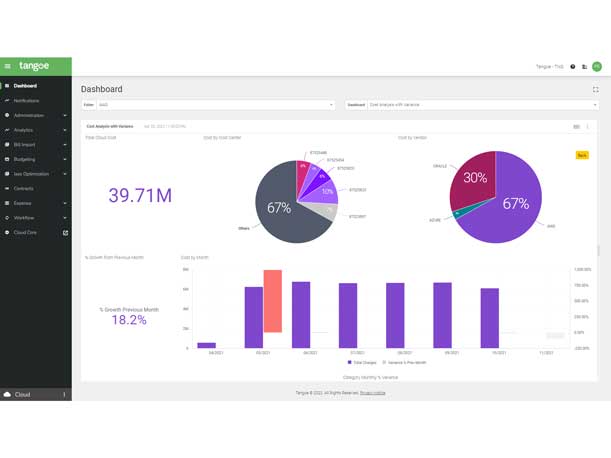The width and height of the screenshot is (611, 458).
Task: Open Contracts from the sidebar
Action: [24, 188]
